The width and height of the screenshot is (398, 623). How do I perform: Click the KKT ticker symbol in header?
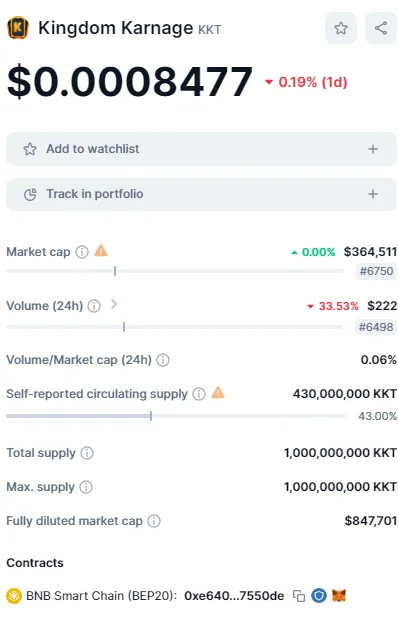pos(209,30)
